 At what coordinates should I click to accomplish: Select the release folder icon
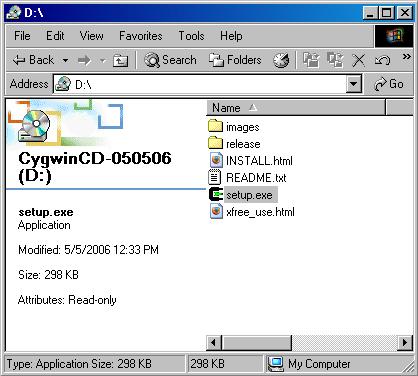[215, 143]
